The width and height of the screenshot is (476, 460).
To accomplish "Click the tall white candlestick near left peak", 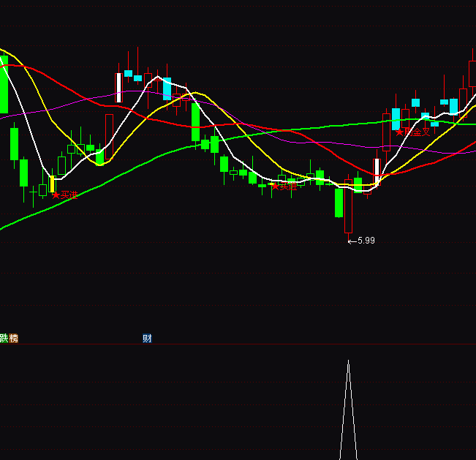I will 118,87.
